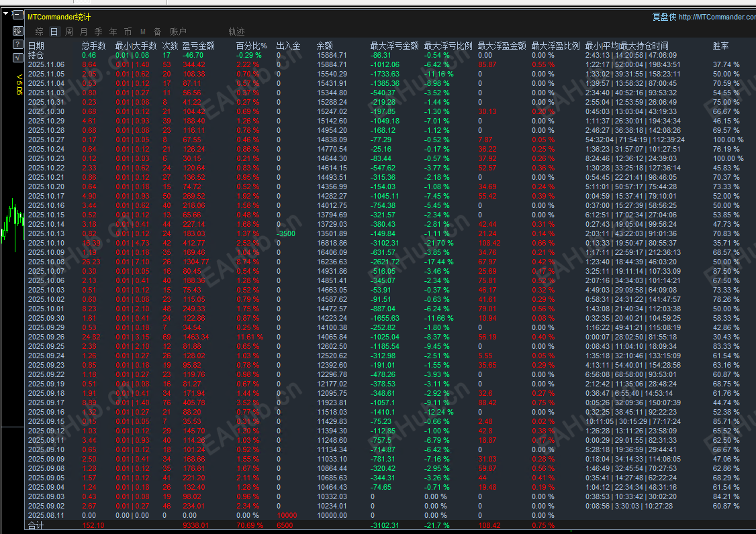This screenshot has width=756, height=534.
Task: Switch to the 账户 account tab
Action: pyautogui.click(x=178, y=32)
